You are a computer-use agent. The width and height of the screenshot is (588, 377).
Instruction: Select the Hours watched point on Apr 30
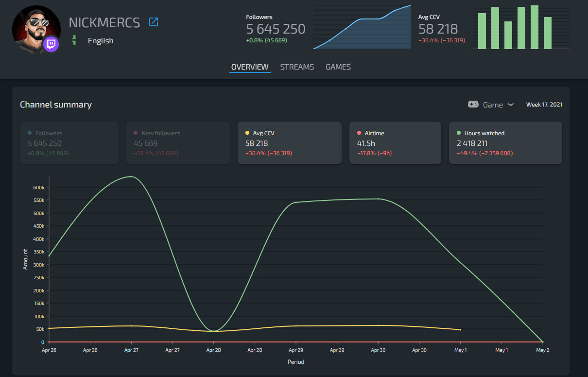[x=379, y=198]
